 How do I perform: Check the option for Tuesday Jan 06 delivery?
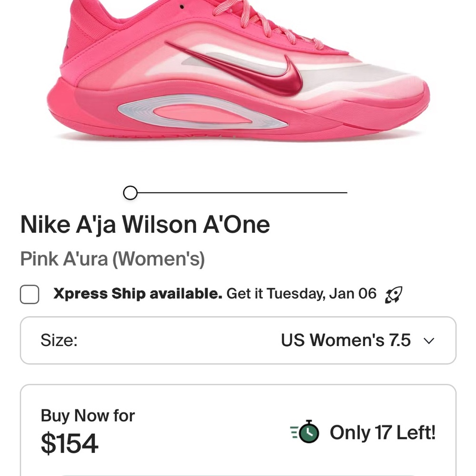pyautogui.click(x=29, y=295)
